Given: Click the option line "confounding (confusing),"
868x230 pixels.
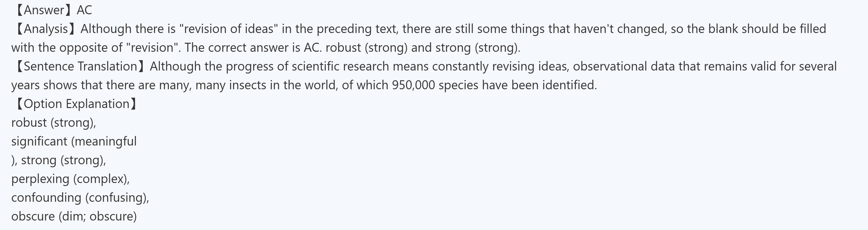Looking at the screenshot, I should pos(80,197).
